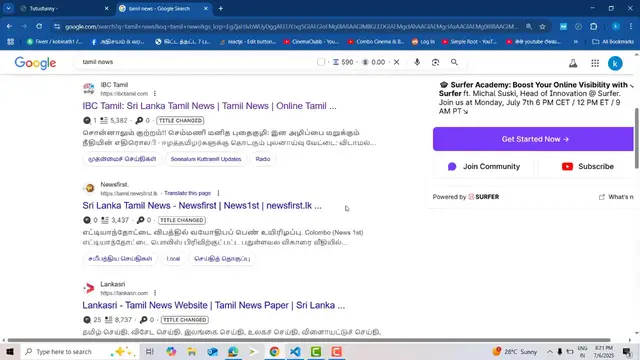Click Translate this page for Newsfirst
The image size is (640, 360).
tap(187, 193)
